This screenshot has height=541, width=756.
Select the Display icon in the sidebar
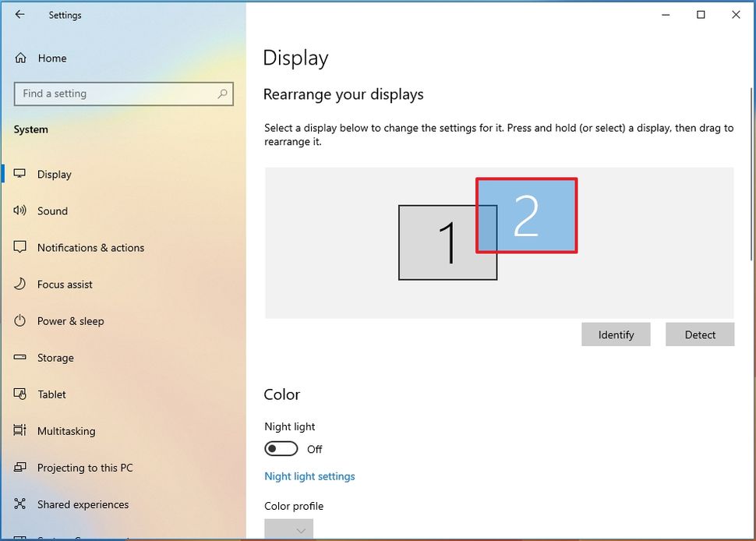point(19,174)
